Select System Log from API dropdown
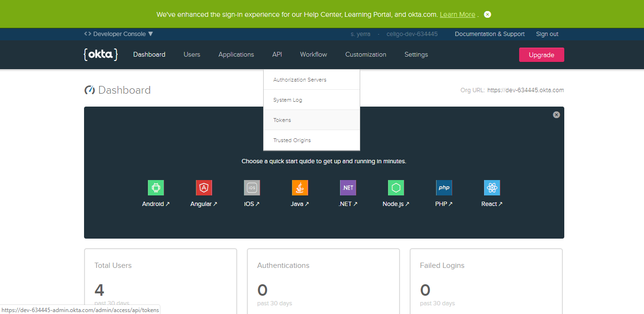This screenshot has height=314, width=644. 312,100
